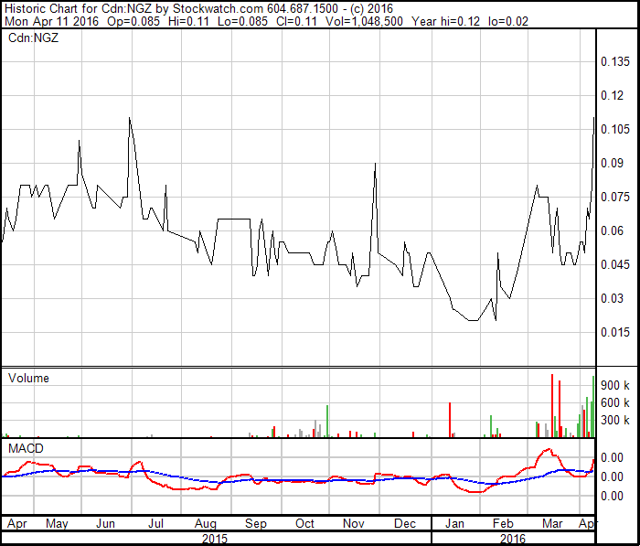The width and height of the screenshot is (640, 546).
Task: Click the Feb month label
Action: 503,524
